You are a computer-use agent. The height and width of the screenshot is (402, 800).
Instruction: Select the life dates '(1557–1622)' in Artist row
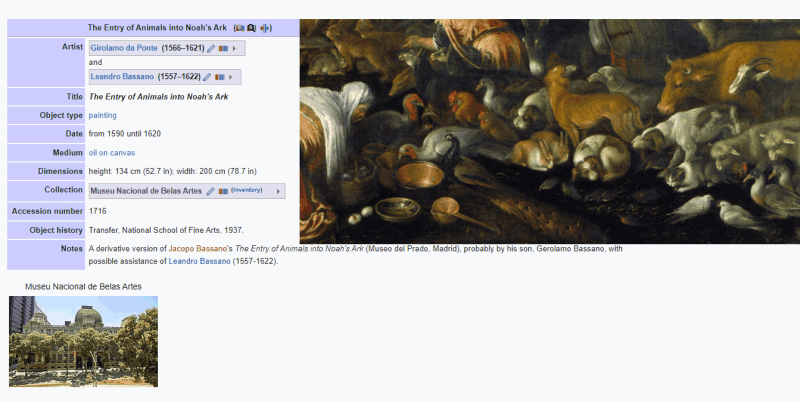pyautogui.click(x=179, y=77)
